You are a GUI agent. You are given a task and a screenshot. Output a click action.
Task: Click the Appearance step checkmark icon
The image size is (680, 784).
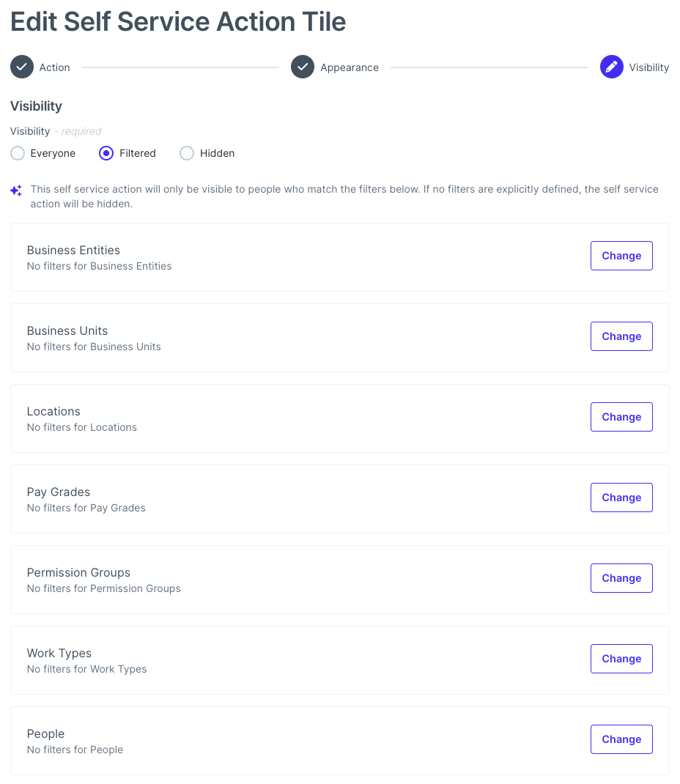(x=303, y=67)
